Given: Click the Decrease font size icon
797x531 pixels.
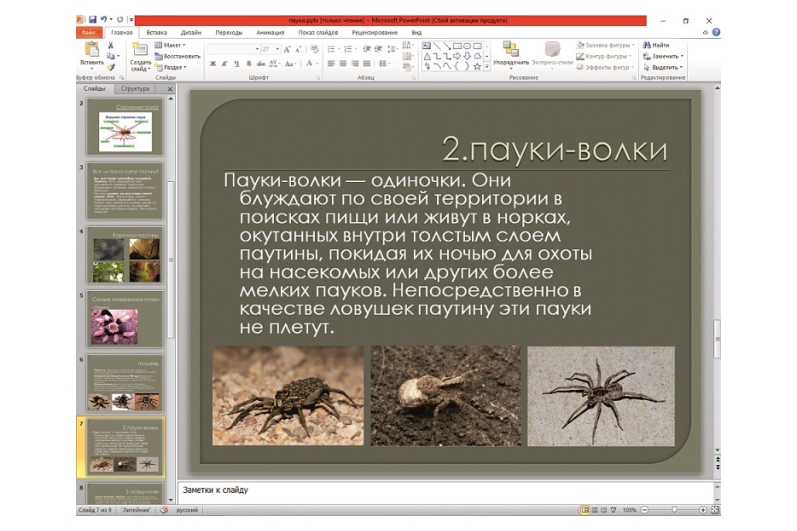Looking at the screenshot, I should pos(298,49).
